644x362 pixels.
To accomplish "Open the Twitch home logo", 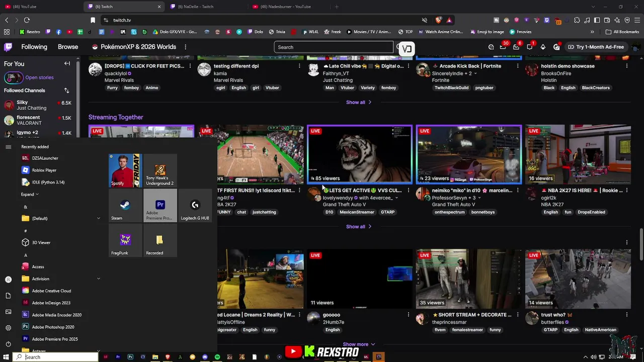I will pyautogui.click(x=8, y=47).
